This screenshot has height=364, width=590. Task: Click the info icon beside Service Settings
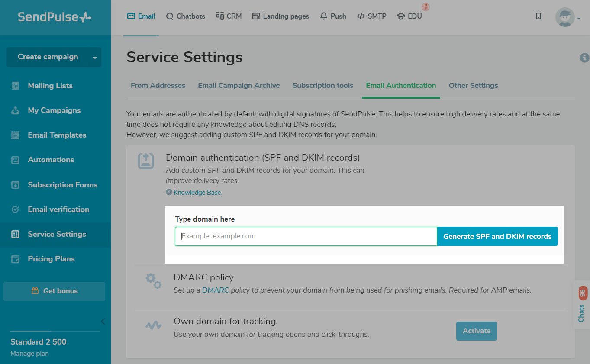(584, 58)
